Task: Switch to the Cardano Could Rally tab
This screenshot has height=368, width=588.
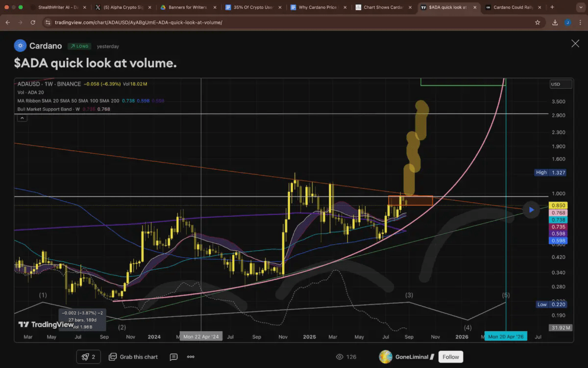Action: [512, 7]
